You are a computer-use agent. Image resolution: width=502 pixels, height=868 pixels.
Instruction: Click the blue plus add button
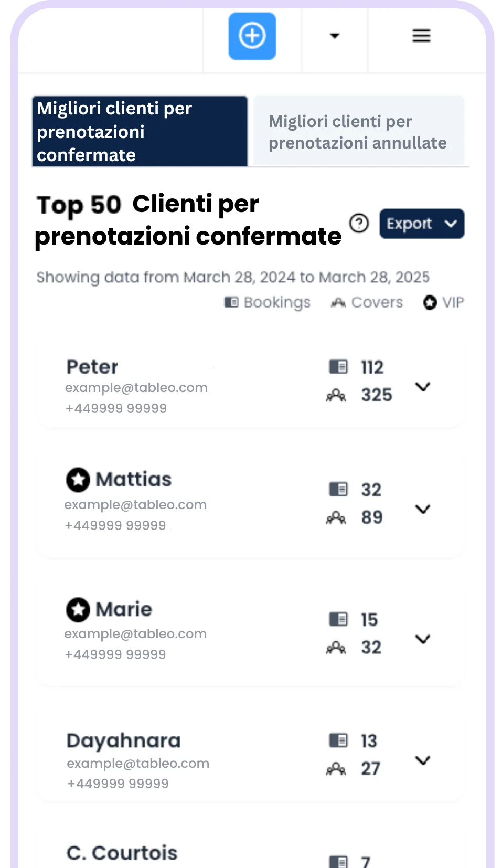[x=252, y=36]
